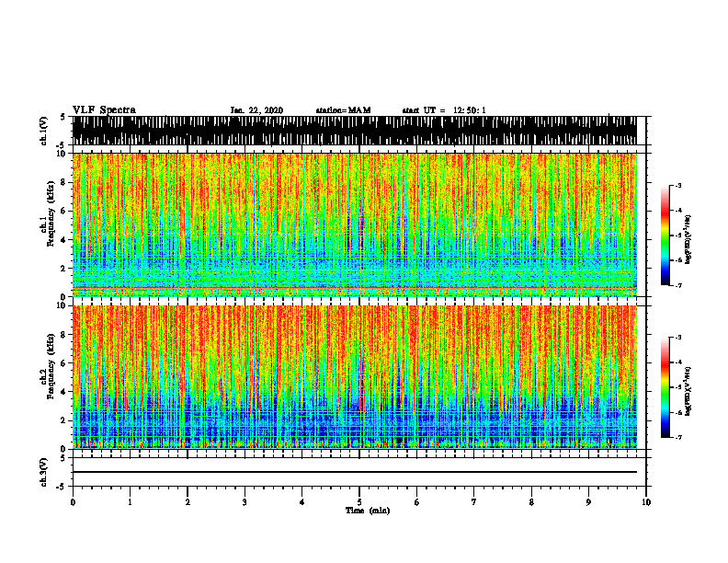Click the ch.1 spectrogram panel

(x=354, y=224)
